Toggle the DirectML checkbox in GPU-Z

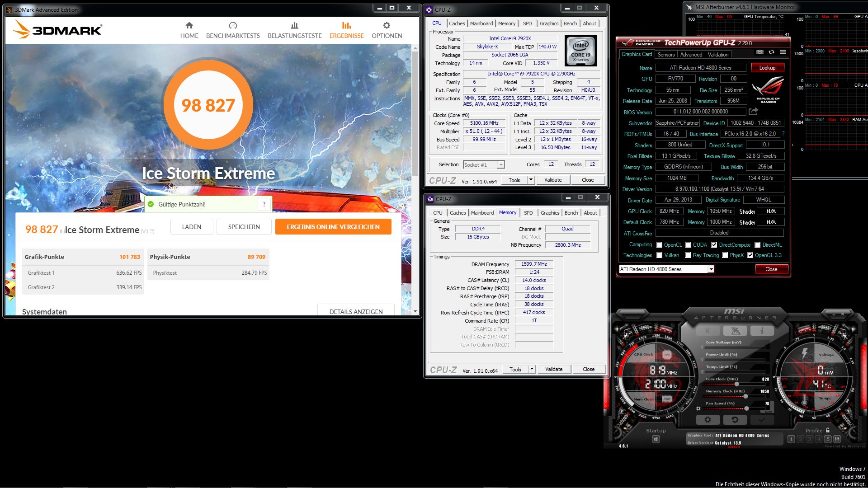(x=758, y=245)
